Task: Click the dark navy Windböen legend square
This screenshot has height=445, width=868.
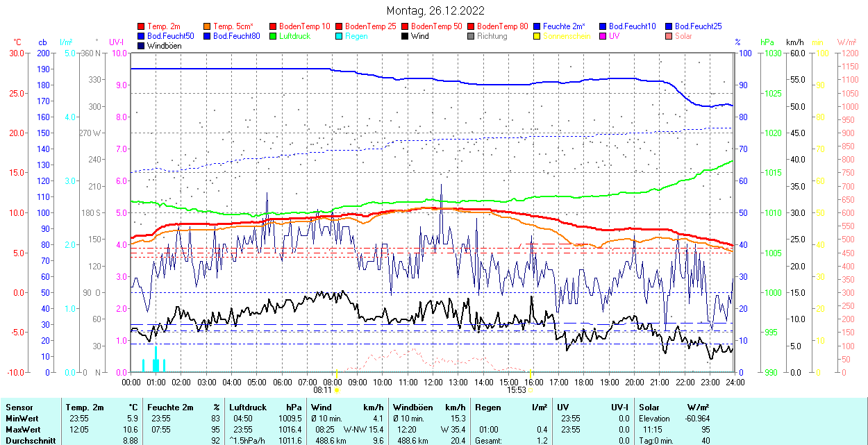Action: click(142, 46)
